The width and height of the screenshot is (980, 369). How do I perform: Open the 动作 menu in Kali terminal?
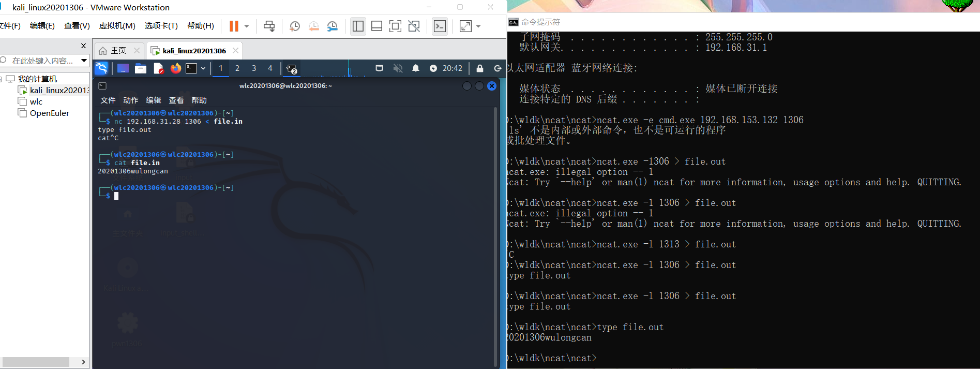click(131, 100)
